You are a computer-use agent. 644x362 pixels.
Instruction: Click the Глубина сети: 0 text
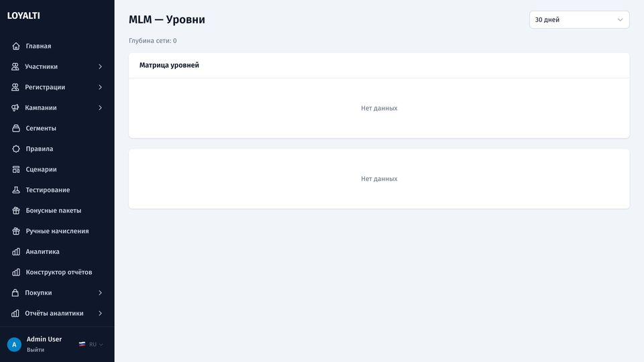point(153,41)
